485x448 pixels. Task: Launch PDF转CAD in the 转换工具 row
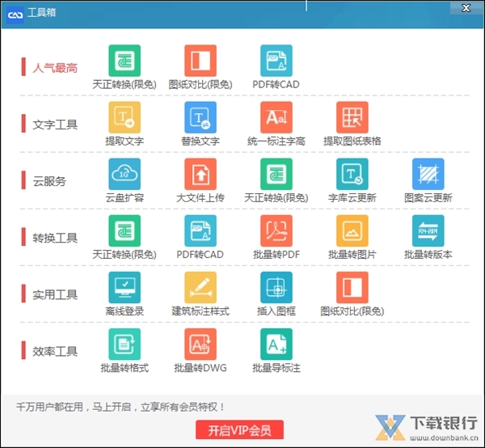tap(200, 230)
